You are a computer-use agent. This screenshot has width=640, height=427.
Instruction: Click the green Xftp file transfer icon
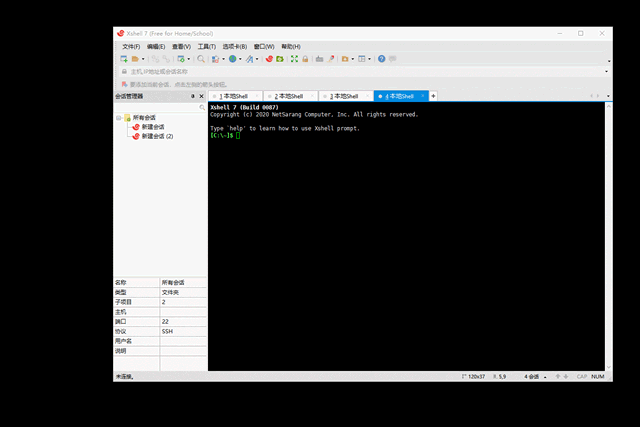click(281, 59)
